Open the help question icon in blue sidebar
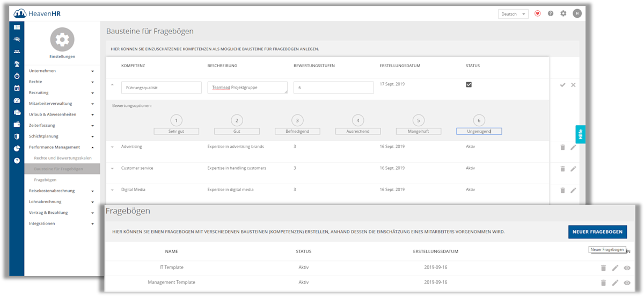Screen dimensions: 644x296 (17, 161)
